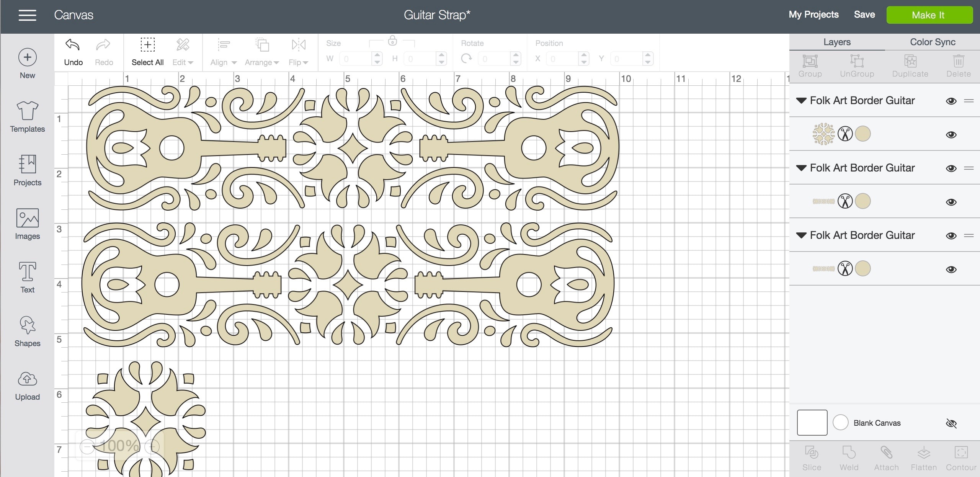Image resolution: width=980 pixels, height=477 pixels.
Task: Open the Edit dropdown
Action: pyautogui.click(x=183, y=52)
